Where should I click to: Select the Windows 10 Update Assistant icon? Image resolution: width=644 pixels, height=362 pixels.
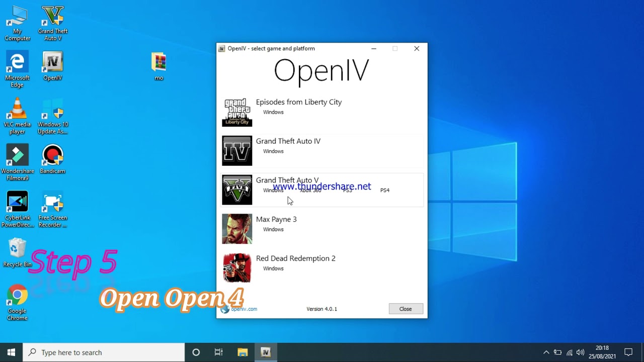coord(53,116)
